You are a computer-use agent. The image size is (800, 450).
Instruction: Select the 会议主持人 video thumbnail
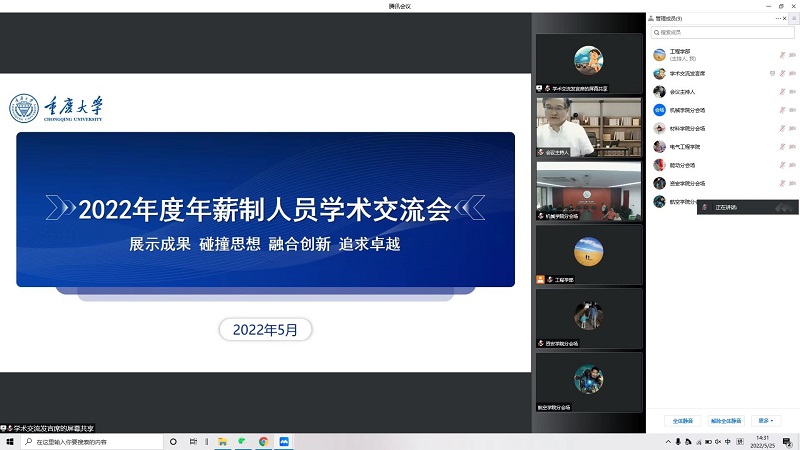click(589, 127)
